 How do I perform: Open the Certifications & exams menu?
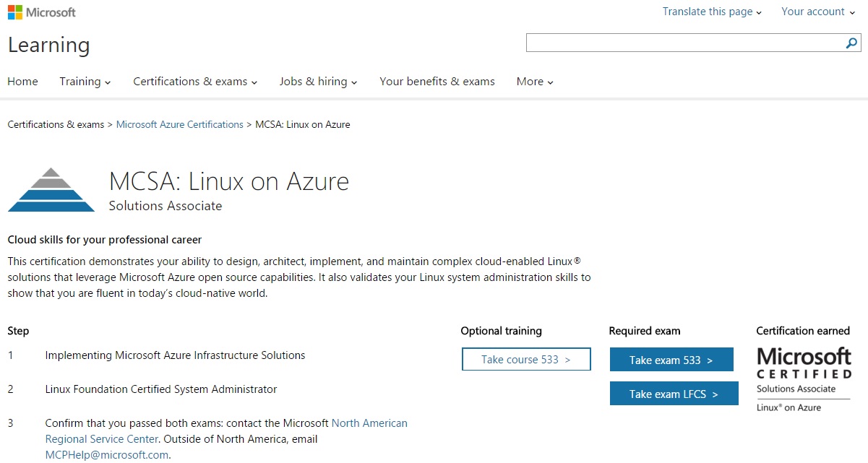point(195,82)
